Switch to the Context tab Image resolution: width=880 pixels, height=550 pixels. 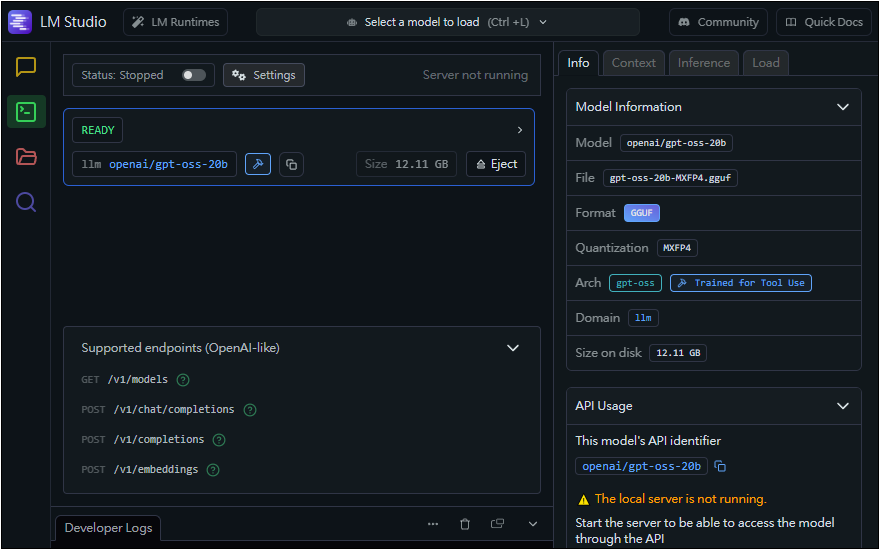tap(634, 63)
